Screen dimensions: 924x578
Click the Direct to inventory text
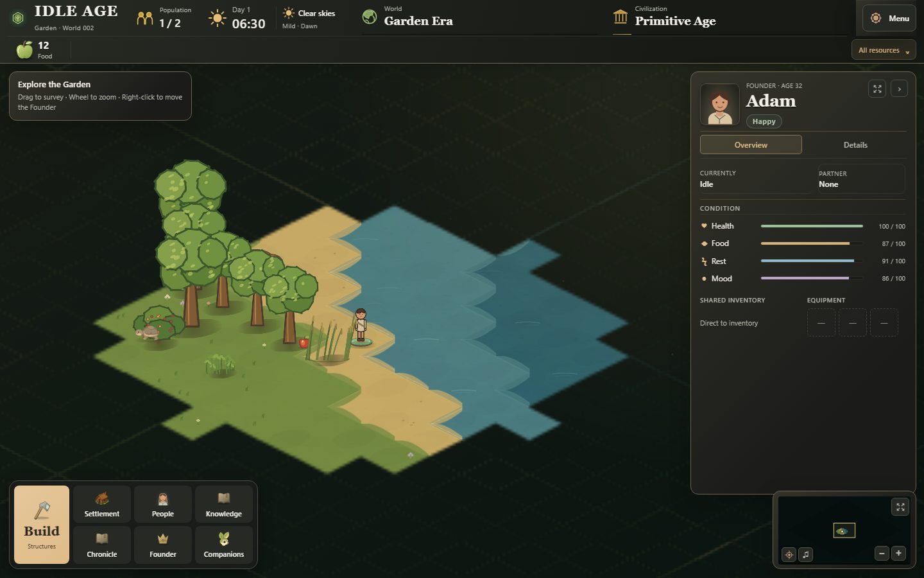pos(729,323)
